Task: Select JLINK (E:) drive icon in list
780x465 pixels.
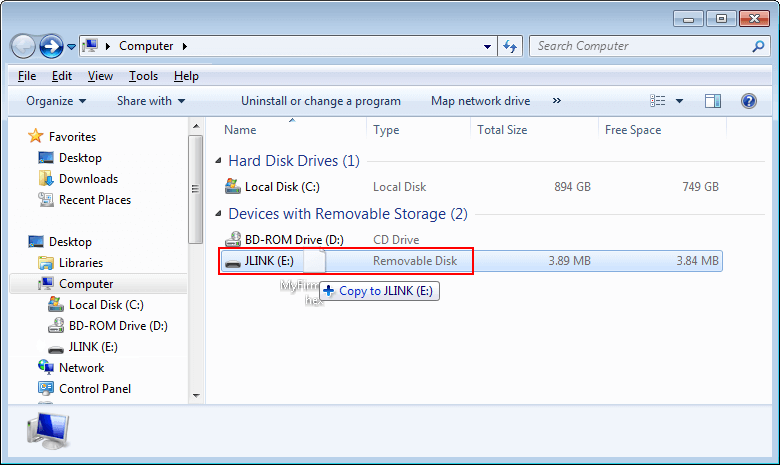Action: (232, 262)
